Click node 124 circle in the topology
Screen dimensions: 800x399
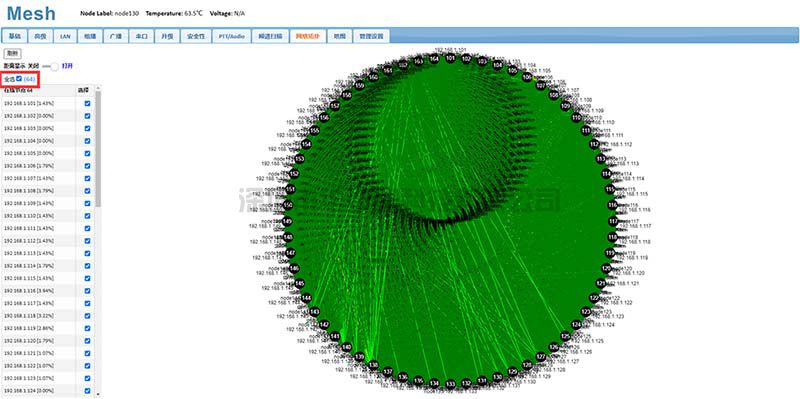click(576, 325)
